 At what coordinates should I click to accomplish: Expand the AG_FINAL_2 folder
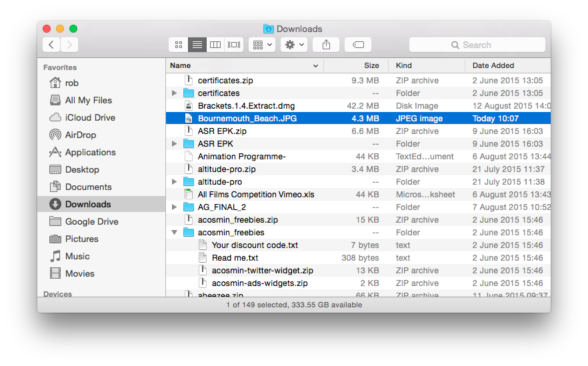174,207
